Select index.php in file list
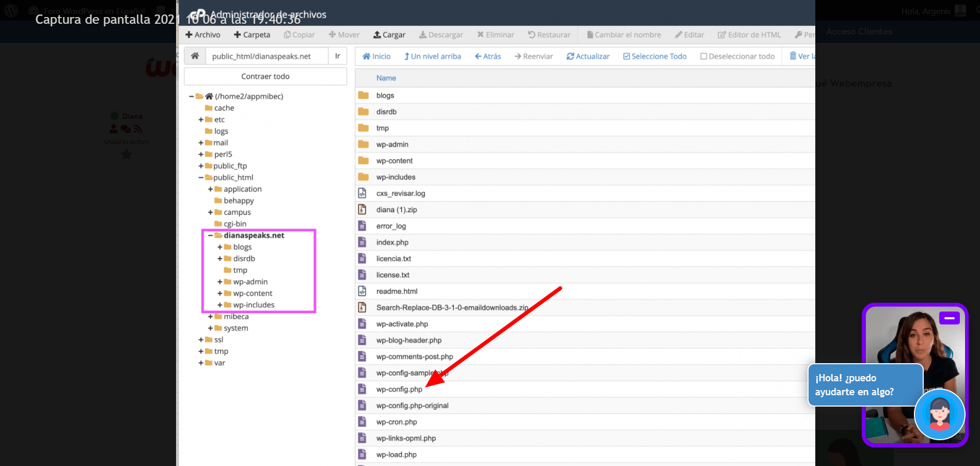This screenshot has width=980, height=466. pos(392,242)
